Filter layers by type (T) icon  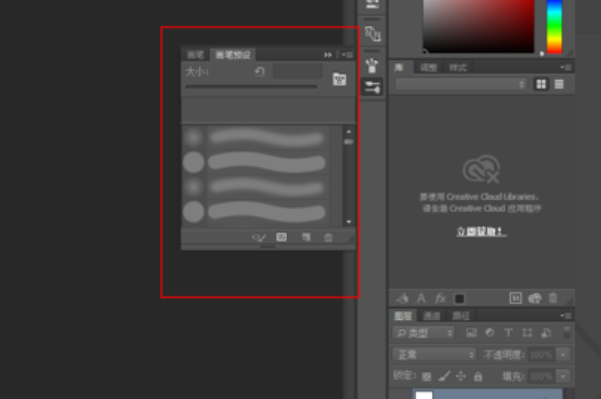click(x=508, y=333)
